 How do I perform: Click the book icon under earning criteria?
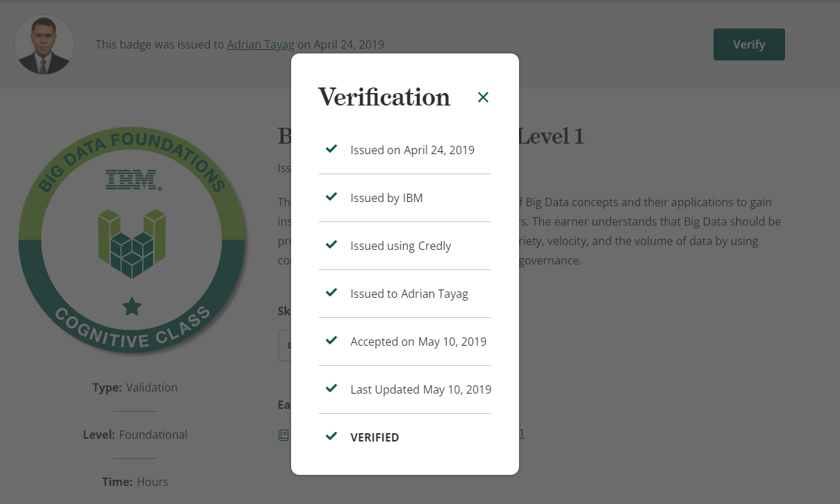[x=283, y=435]
